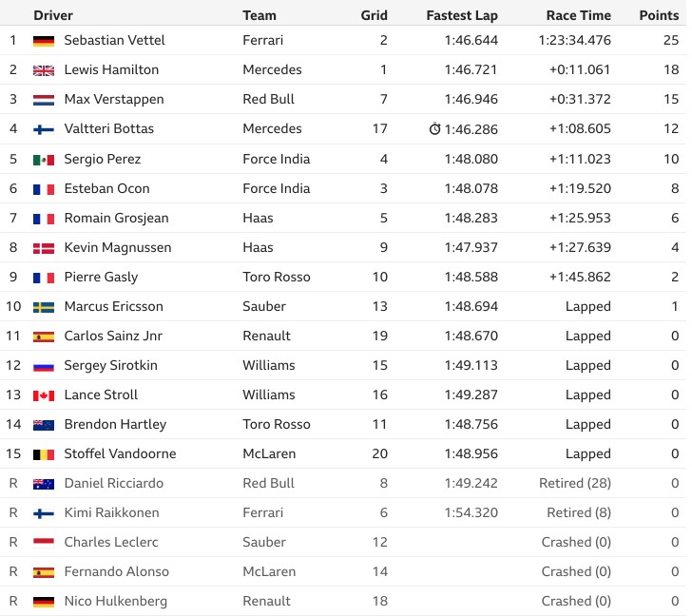Viewport: 692px width, 616px height.
Task: Select driver name Max Verstappen
Action: 114,99
